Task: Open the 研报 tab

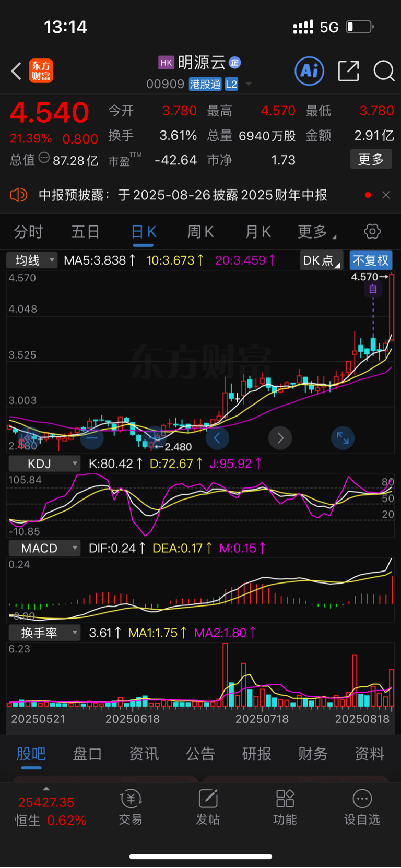Action: (256, 754)
